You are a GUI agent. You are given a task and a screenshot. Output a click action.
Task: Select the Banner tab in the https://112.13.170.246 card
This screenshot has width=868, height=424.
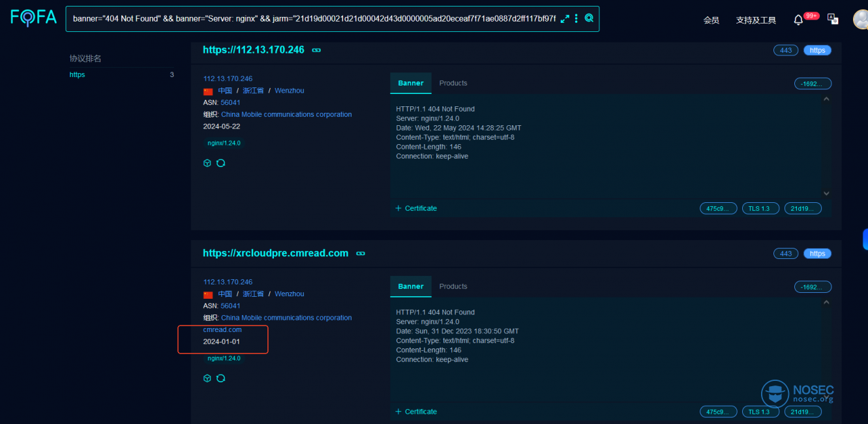click(411, 83)
